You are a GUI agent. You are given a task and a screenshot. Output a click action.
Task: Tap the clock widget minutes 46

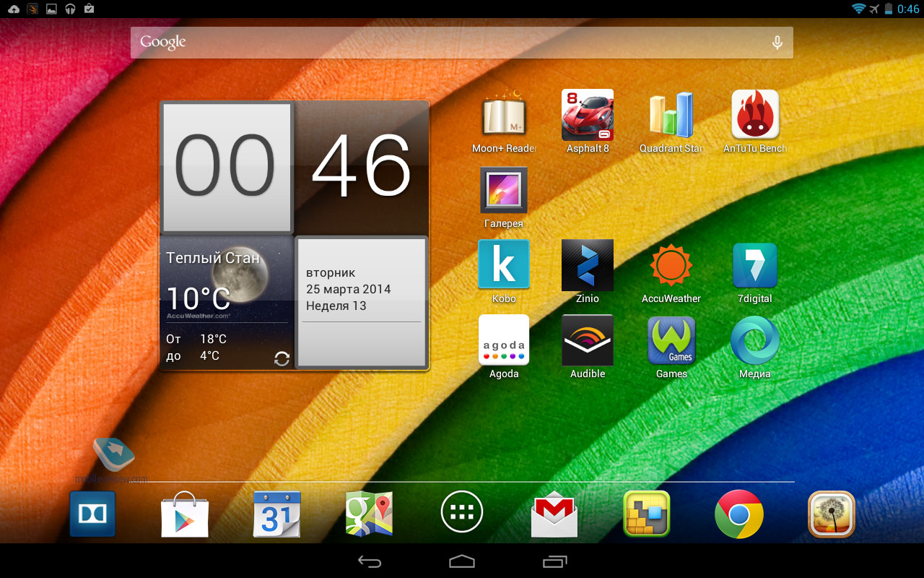362,168
